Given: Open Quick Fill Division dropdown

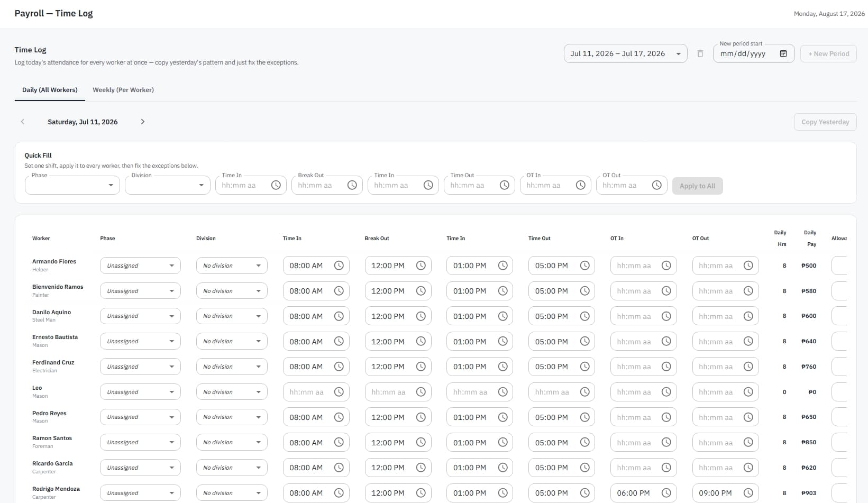Looking at the screenshot, I should pyautogui.click(x=168, y=185).
